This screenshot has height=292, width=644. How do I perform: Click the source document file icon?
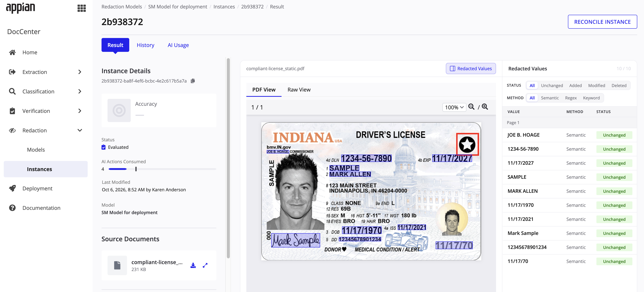pos(117,265)
